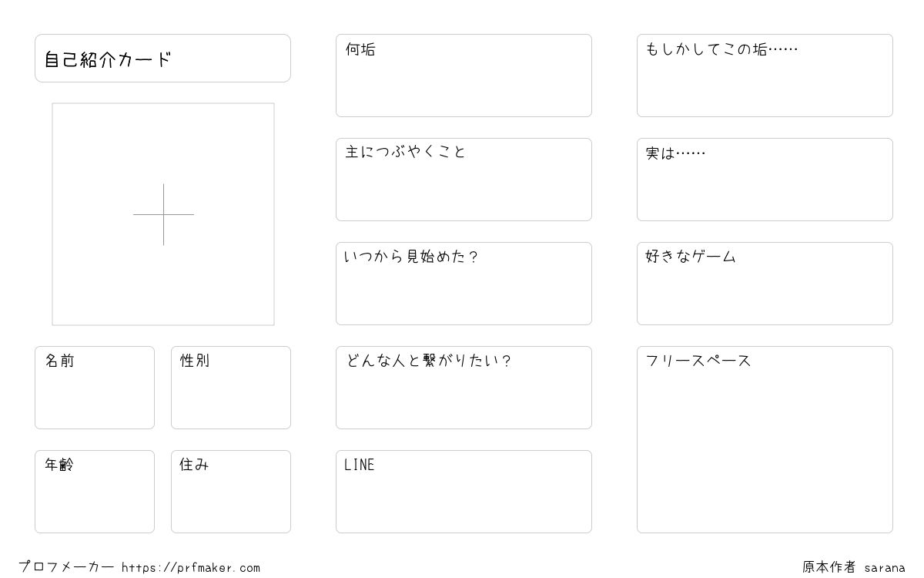Open the https://prfmaker.com link
Viewport: 924px width, 578px height.
tap(191, 568)
